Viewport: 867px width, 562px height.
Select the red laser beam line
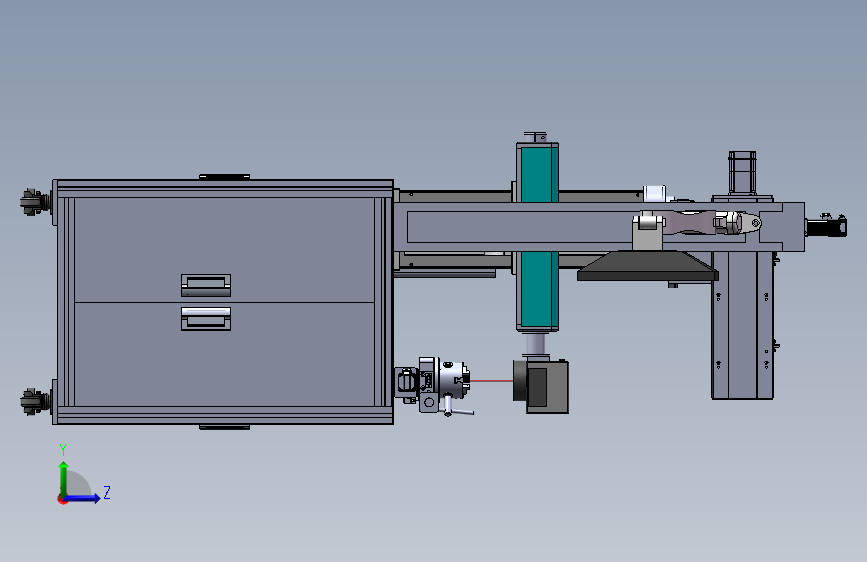492,381
